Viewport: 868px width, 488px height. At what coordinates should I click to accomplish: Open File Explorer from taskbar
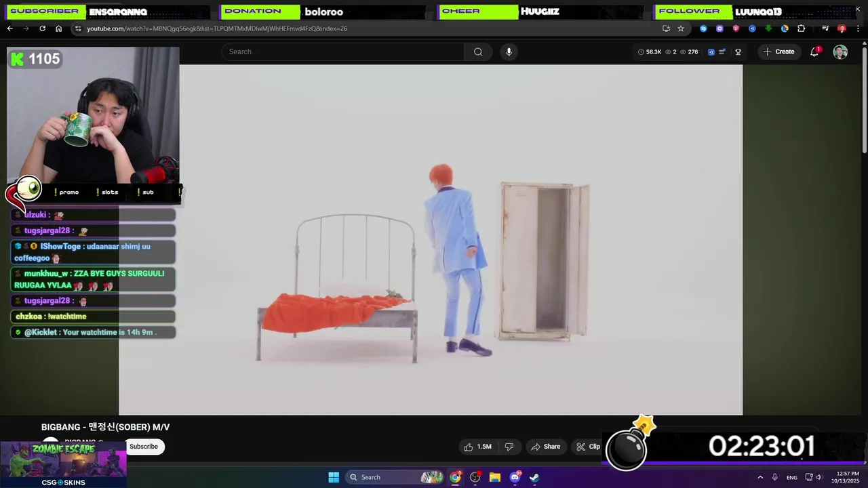coord(495,477)
